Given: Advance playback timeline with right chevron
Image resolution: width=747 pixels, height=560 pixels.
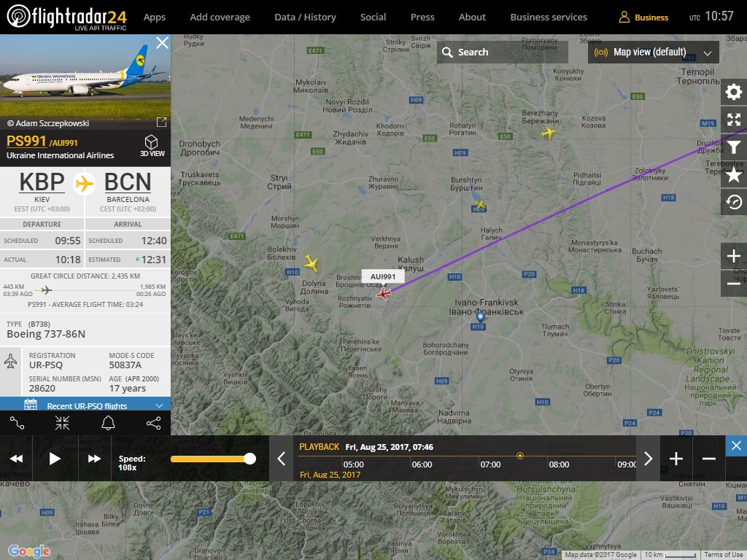Looking at the screenshot, I should coord(648,459).
